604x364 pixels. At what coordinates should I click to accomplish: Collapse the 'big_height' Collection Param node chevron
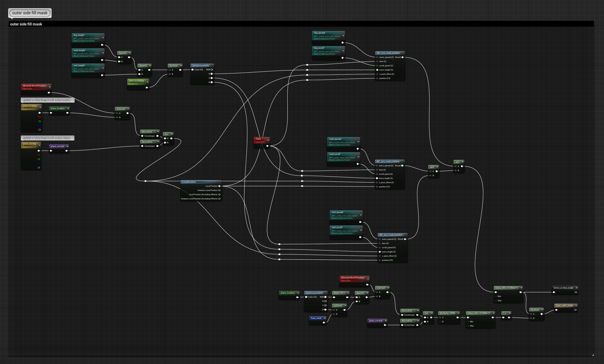click(x=103, y=38)
